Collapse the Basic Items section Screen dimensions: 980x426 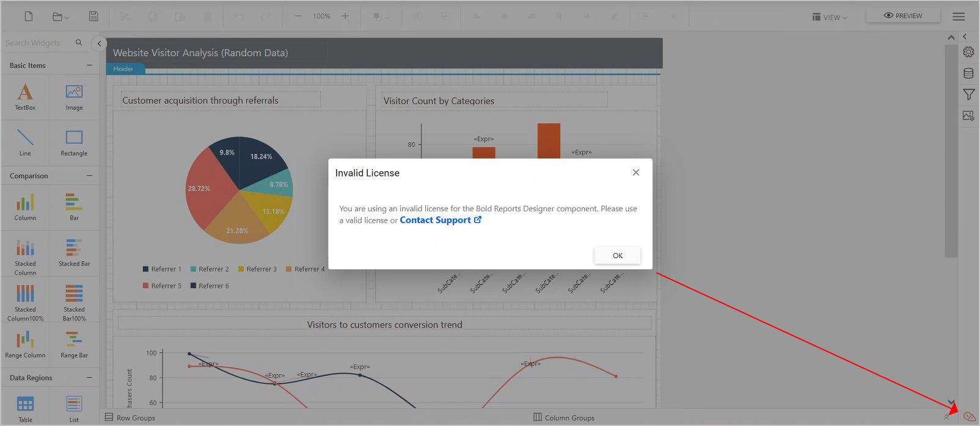tap(89, 65)
